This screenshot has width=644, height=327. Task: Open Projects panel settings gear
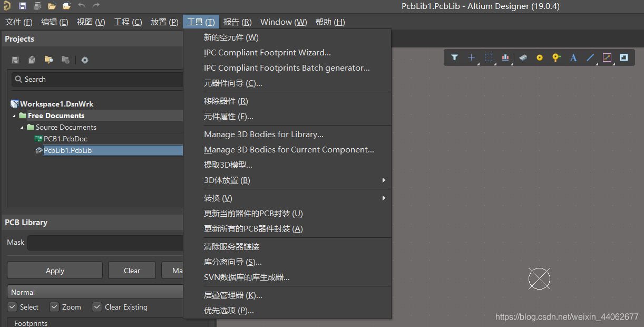coord(85,60)
